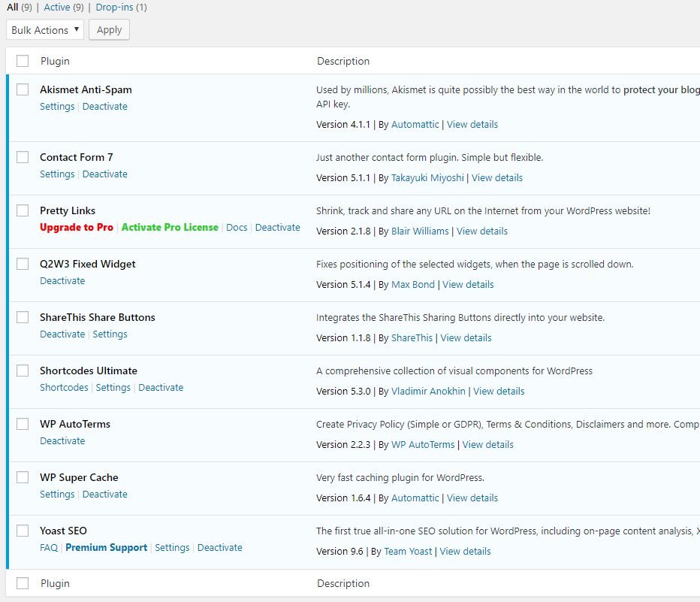The image size is (700, 602).
Task: Filter by Drop-ins plugins
Action: pyautogui.click(x=114, y=8)
